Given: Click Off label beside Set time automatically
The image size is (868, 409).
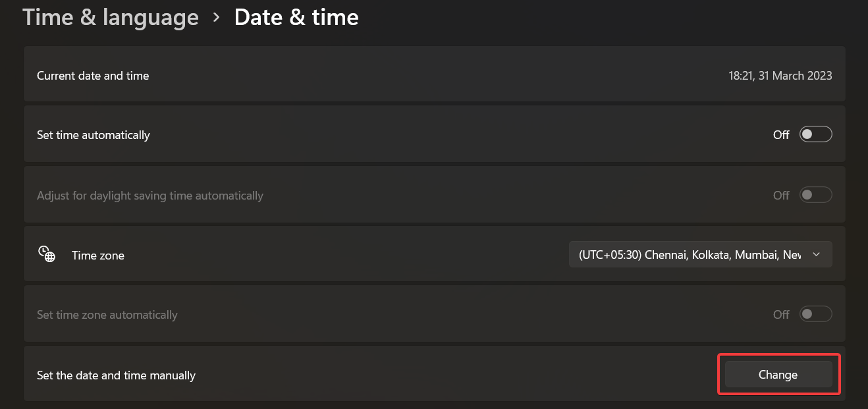Looking at the screenshot, I should coord(781,135).
